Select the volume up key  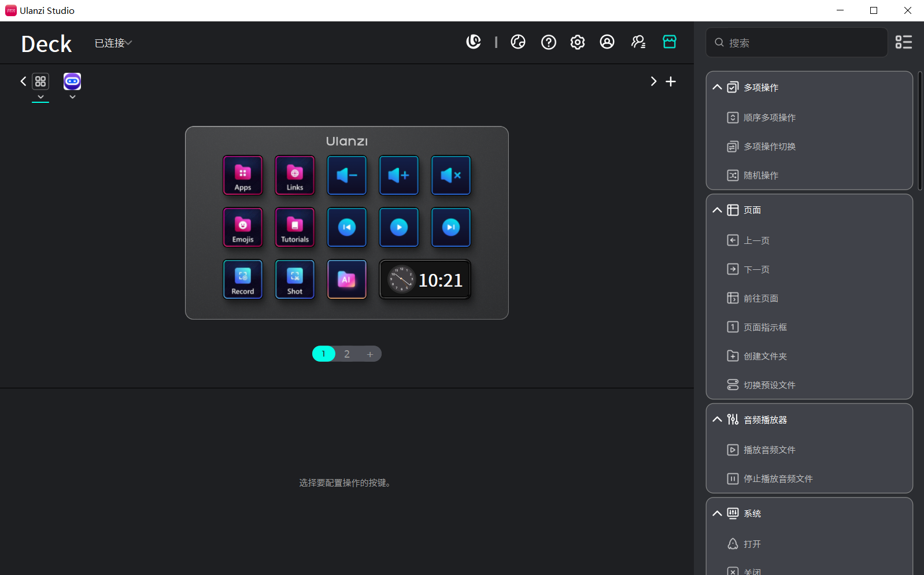[399, 175]
